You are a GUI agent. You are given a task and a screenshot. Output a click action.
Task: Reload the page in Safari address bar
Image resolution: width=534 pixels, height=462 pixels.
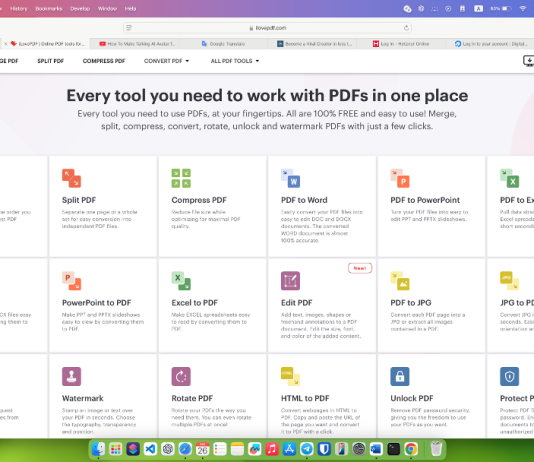[406, 28]
